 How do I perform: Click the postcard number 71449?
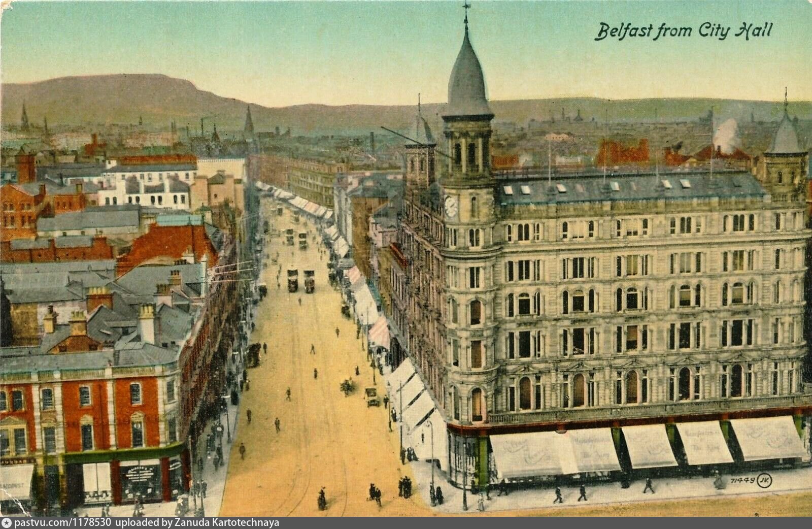(x=743, y=480)
